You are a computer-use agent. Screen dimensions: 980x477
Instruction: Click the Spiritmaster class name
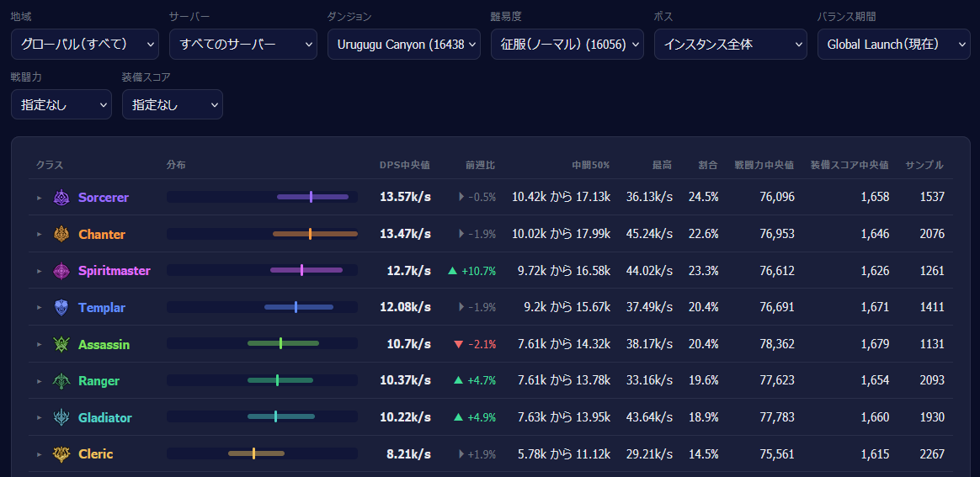[115, 271]
